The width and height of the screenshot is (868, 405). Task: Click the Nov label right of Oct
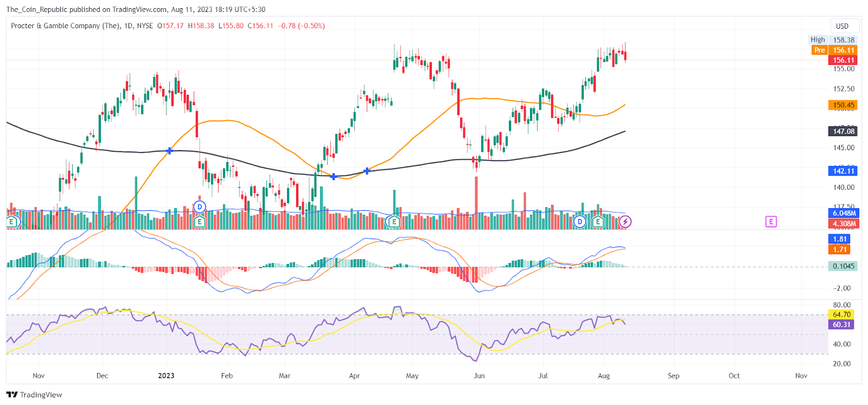pos(801,376)
